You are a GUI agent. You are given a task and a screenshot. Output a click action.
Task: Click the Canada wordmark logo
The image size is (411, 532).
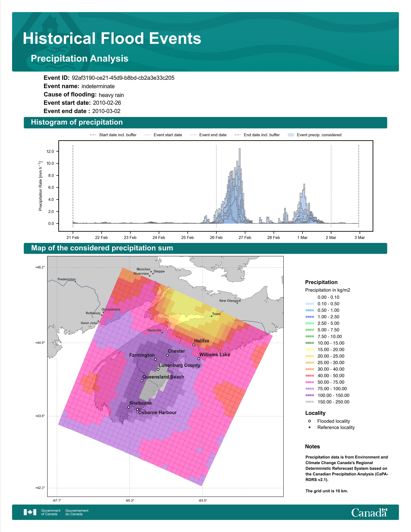tap(369, 512)
